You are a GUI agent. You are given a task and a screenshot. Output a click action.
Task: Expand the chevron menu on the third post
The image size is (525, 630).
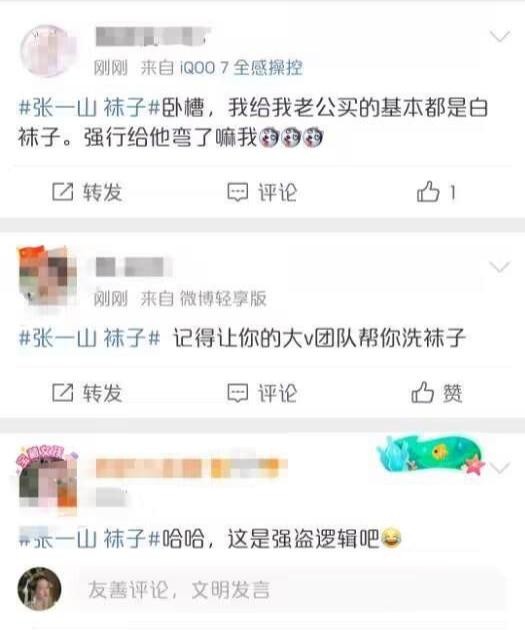coord(500,468)
